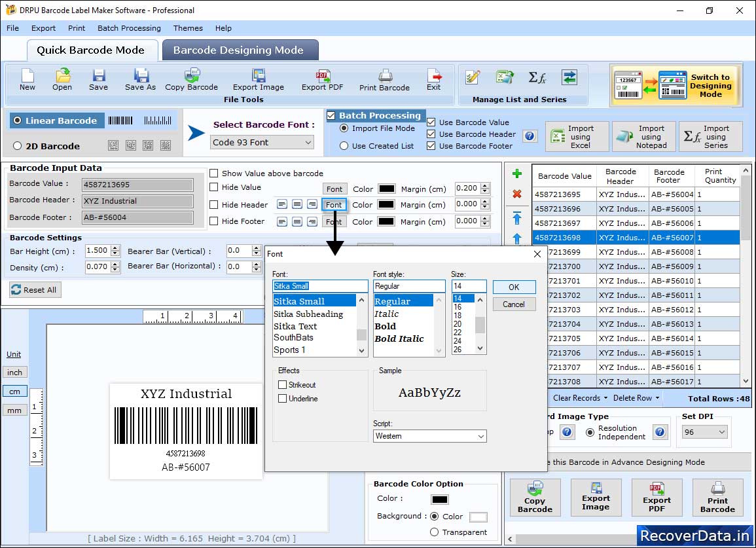Open batch processing help question mark icon

tap(530, 136)
